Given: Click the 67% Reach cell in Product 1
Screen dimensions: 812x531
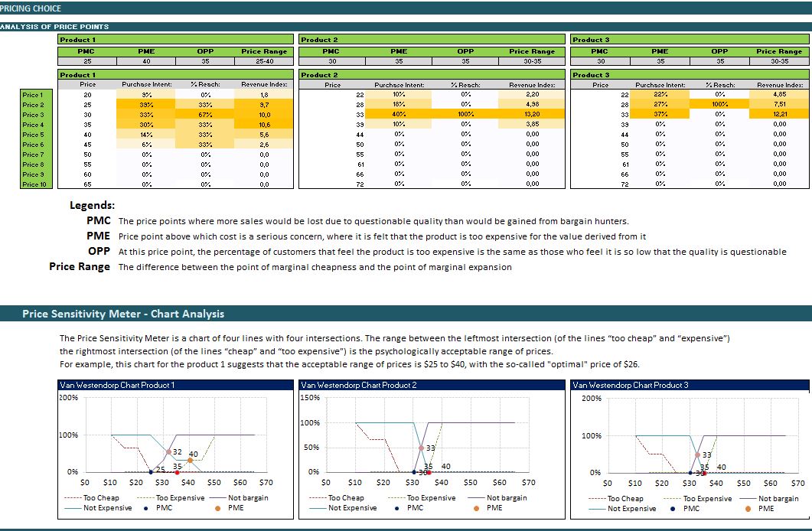Looking at the screenshot, I should click(205, 115).
